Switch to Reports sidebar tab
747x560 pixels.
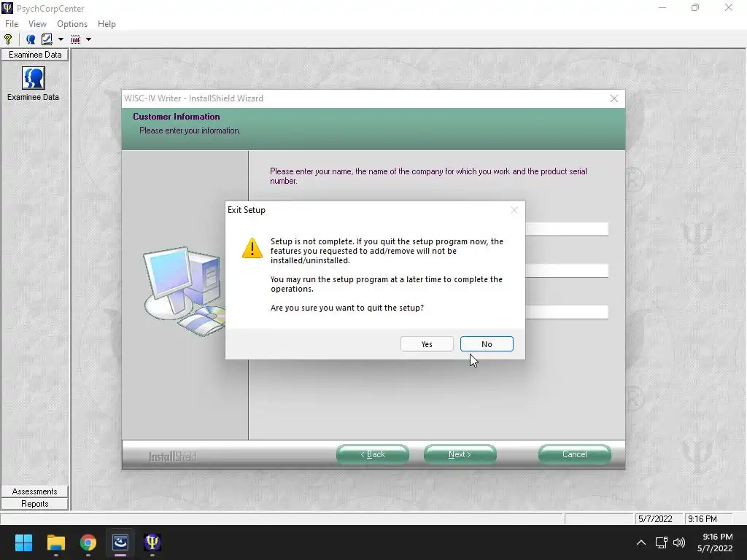[x=35, y=504]
